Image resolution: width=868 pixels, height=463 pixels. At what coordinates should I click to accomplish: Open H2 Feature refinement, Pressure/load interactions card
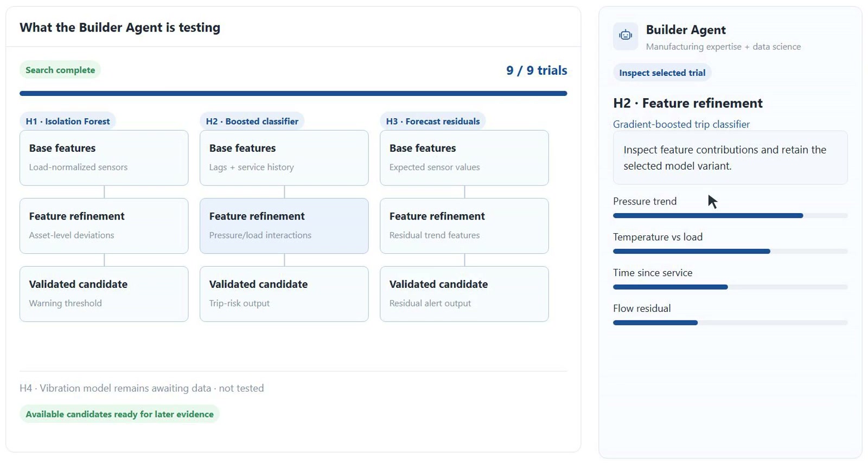pyautogui.click(x=284, y=226)
